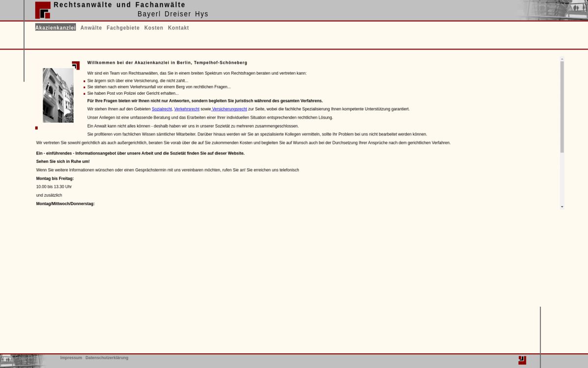This screenshot has height=368, width=588.
Task: Click the footer photo at bottom left
Action: click(22, 361)
